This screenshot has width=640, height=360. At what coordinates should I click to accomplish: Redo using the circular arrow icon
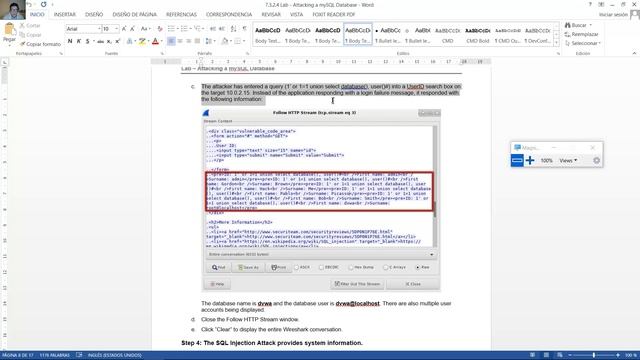coord(43,4)
